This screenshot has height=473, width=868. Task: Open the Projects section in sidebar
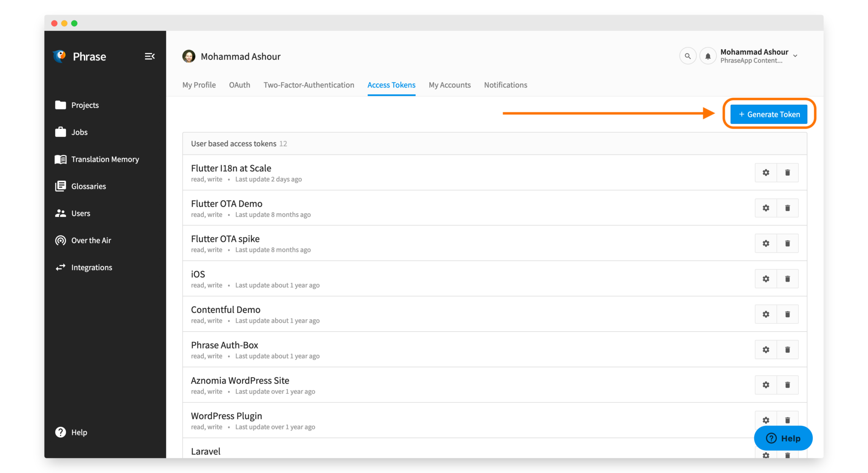click(x=85, y=105)
